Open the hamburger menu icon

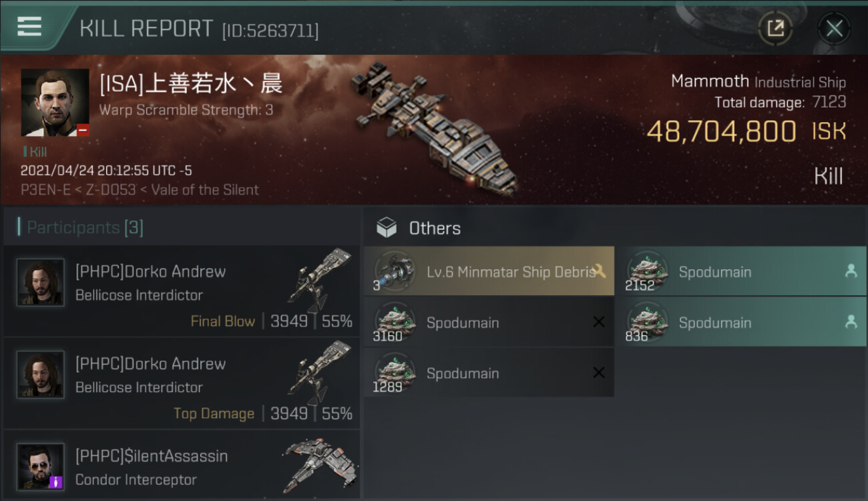tap(29, 27)
